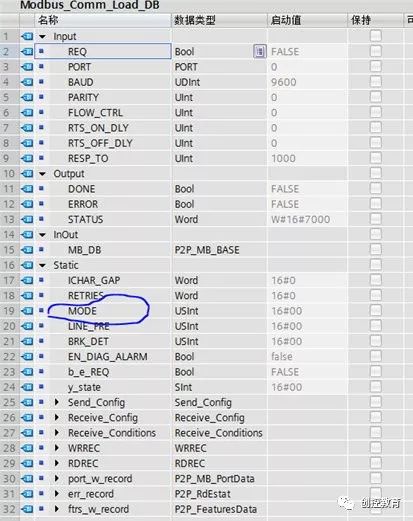Enable the retain checkbox for BAUD
This screenshot has width=413, height=521.
tap(376, 82)
